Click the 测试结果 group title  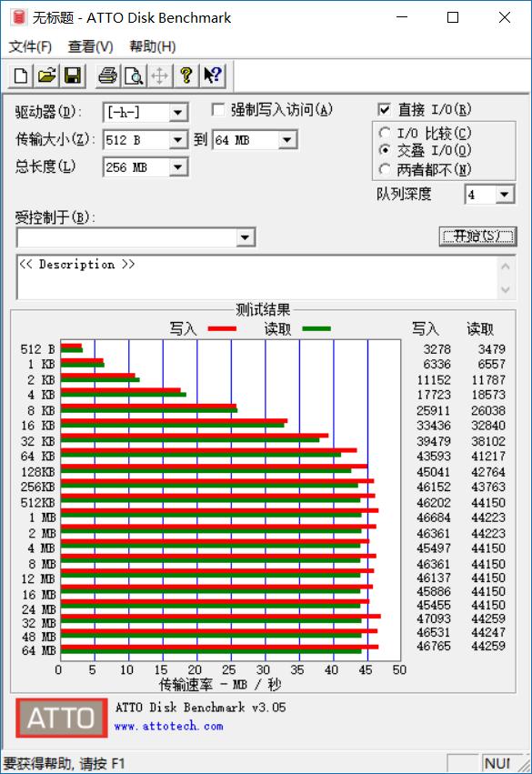click(x=263, y=310)
